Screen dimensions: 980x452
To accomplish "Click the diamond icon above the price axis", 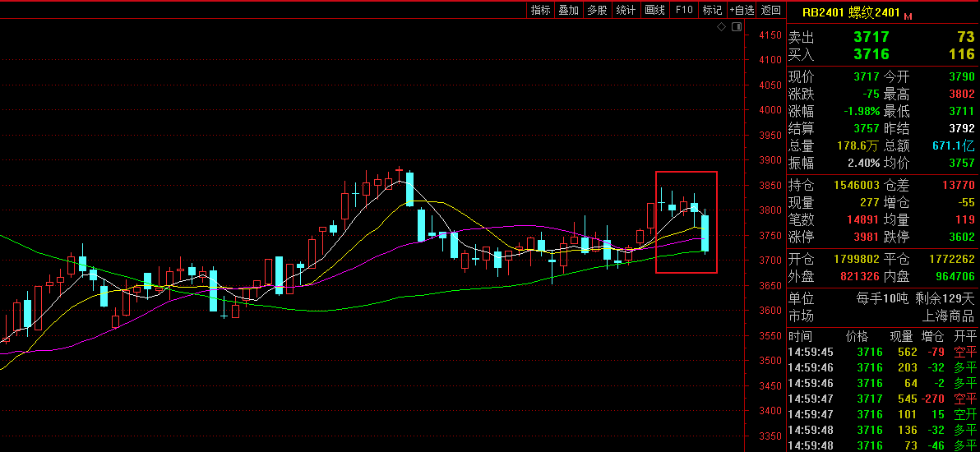I will (x=721, y=27).
